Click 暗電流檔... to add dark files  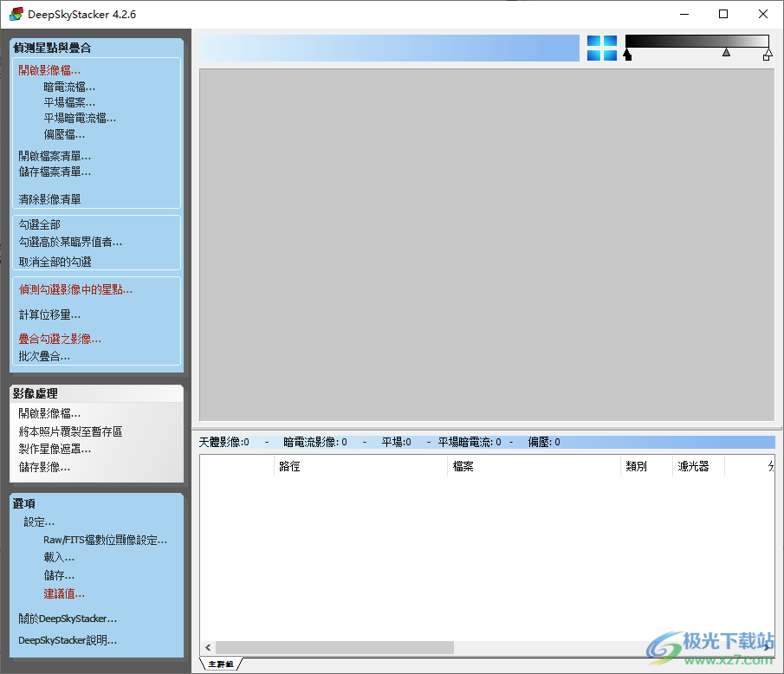(x=69, y=87)
